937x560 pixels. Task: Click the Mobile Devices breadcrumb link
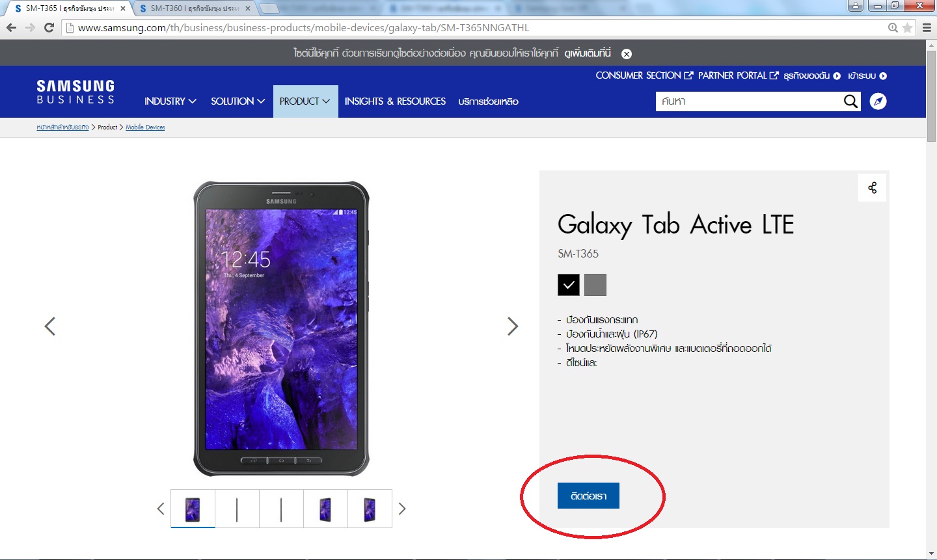point(145,127)
